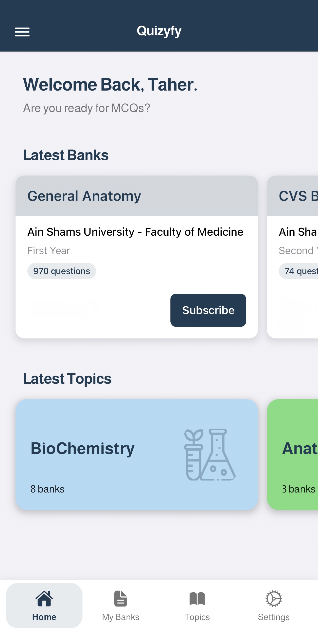Image resolution: width=318 pixels, height=644 pixels.
Task: Click the 8 banks label
Action: click(48, 489)
